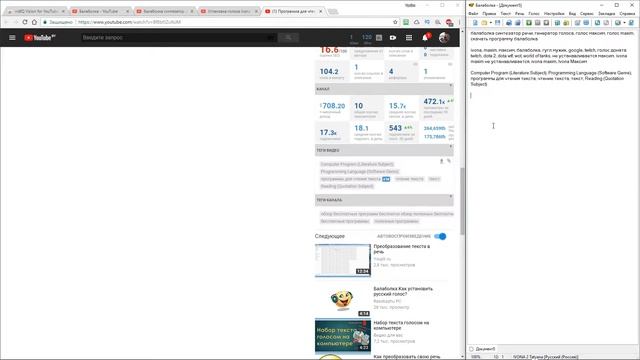This screenshot has height=360, width=640.
Task: Open the Вид menu in Balabolka
Action: pos(572,13)
